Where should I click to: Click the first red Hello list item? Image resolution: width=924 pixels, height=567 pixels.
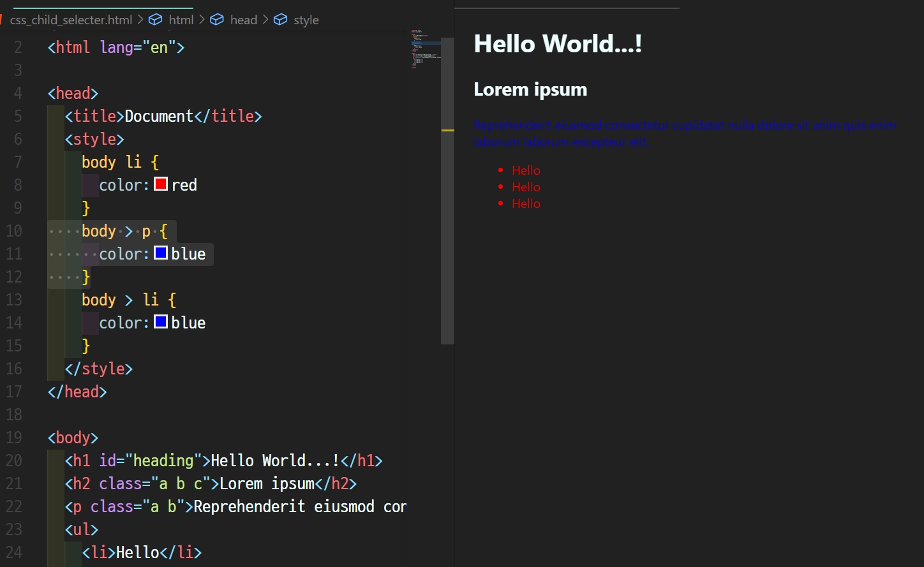coord(526,170)
